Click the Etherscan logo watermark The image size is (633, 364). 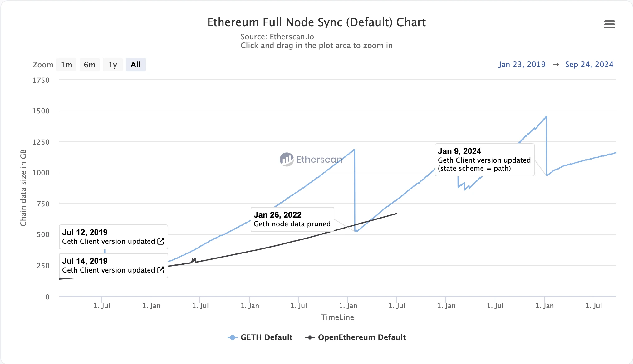click(287, 159)
